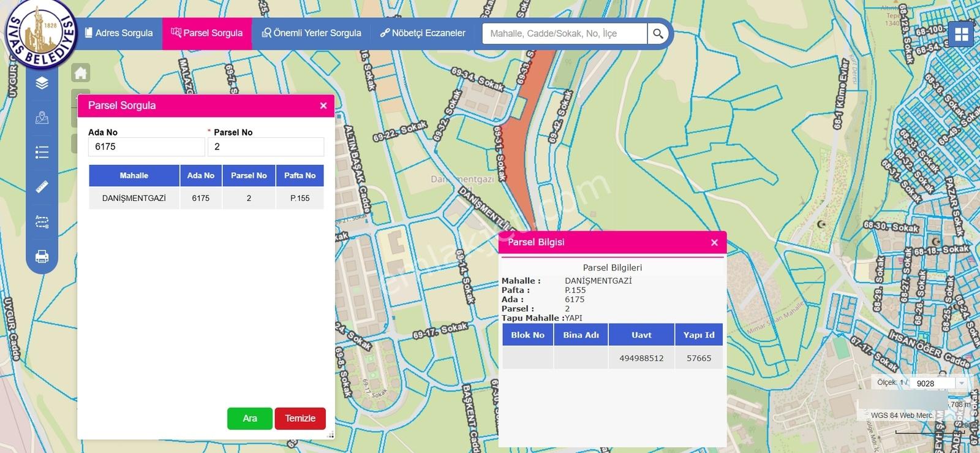Click the resize grip of Parsel Sorgula panel
The width and height of the screenshot is (980, 453).
coord(331,435)
